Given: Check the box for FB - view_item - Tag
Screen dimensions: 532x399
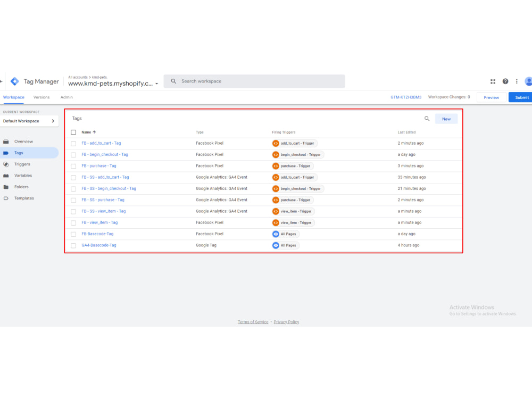Looking at the screenshot, I should 73,223.
